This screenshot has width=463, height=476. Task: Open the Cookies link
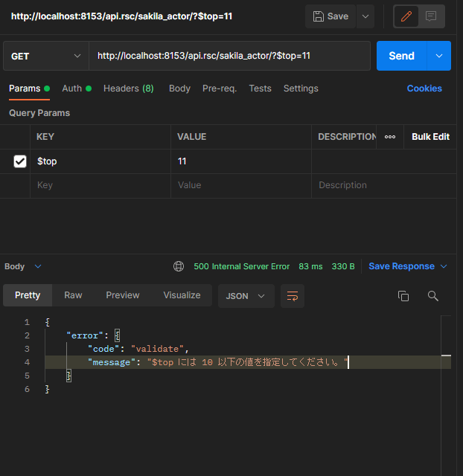point(424,89)
